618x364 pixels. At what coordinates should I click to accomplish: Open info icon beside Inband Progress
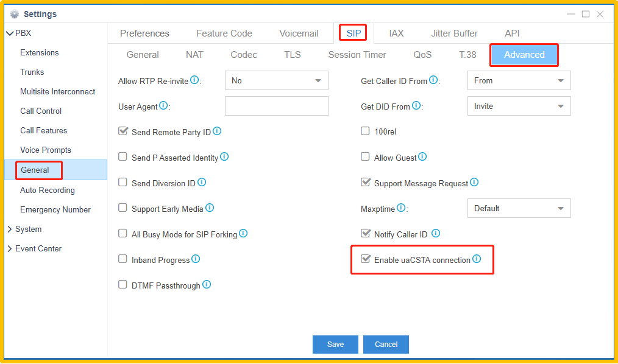(x=196, y=259)
